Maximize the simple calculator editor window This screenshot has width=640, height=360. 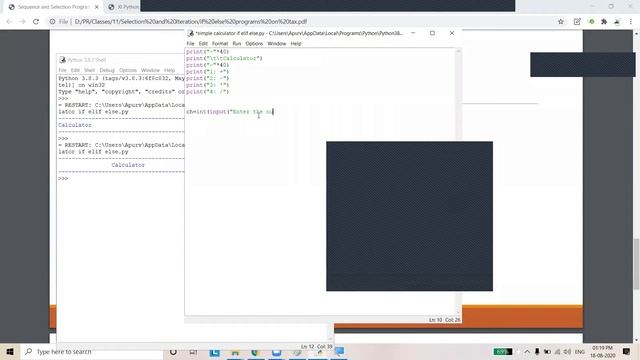[x=432, y=33]
